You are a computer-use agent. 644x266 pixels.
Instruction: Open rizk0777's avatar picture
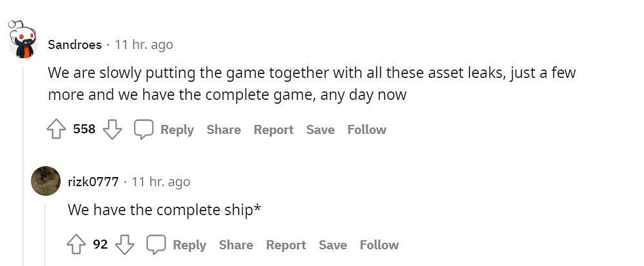click(x=46, y=181)
